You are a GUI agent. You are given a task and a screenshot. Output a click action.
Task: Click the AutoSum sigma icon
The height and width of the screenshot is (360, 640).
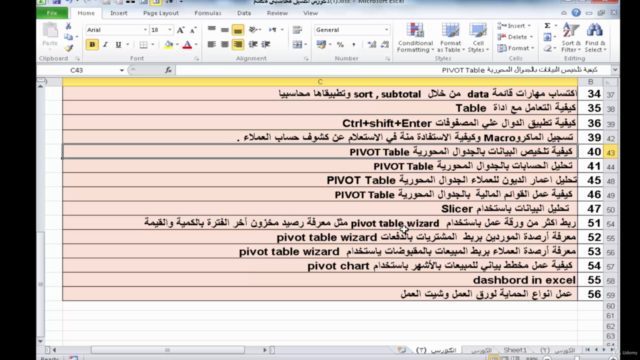click(547, 26)
